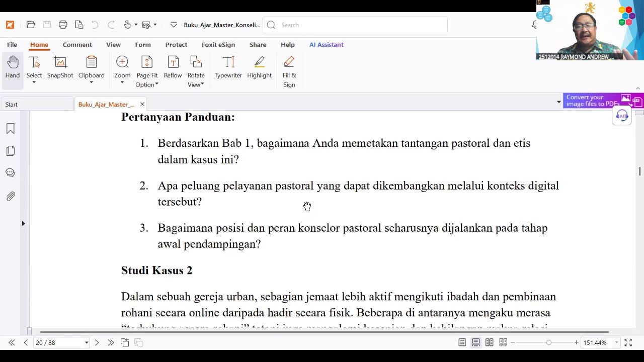Switch to continuous facing view
Viewport: 644px width, 362px height.
[503, 342]
